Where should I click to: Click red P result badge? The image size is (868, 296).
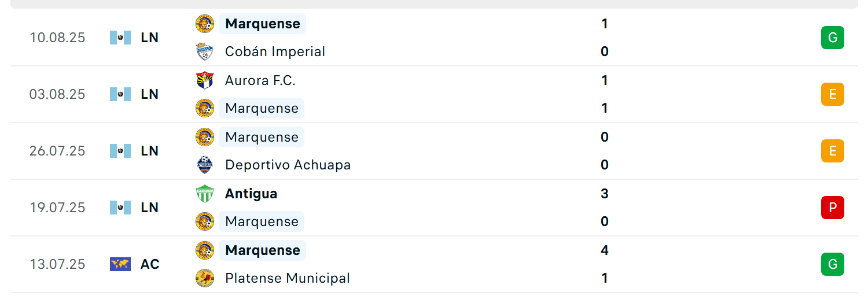coord(832,208)
